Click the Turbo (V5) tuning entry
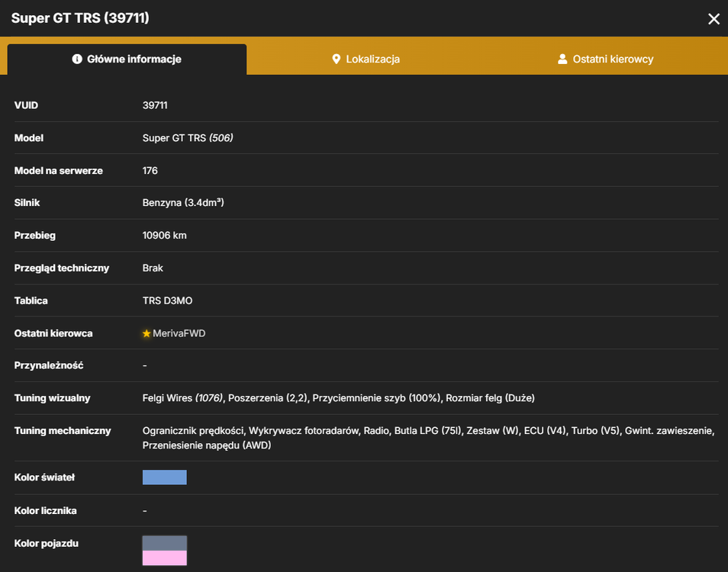Screen dimensions: 728x572 coord(596,431)
